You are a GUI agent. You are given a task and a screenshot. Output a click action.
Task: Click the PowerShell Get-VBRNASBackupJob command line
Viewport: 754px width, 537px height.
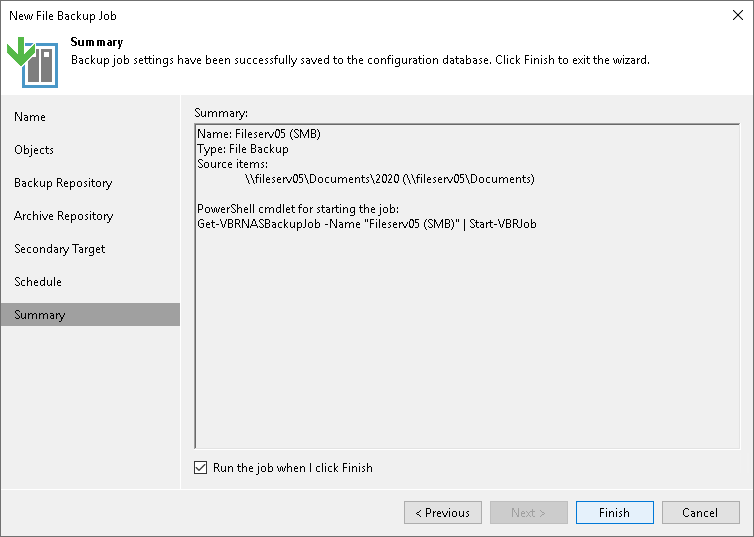point(367,224)
